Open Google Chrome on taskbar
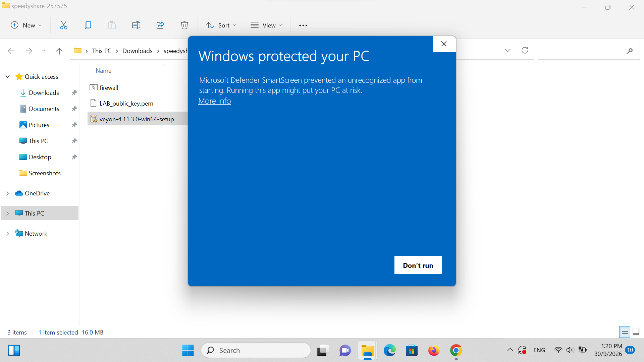This screenshot has height=362, width=644. 456,351
